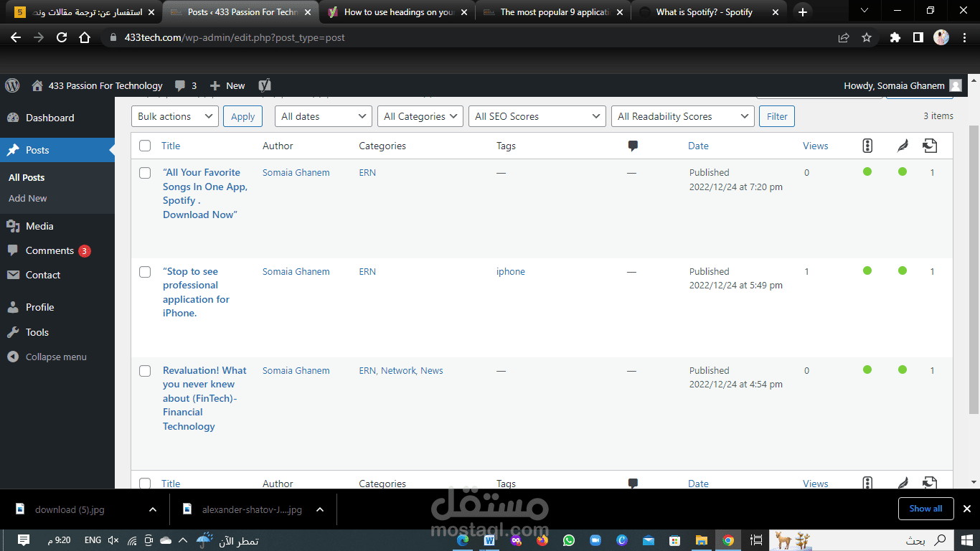Viewport: 980px width, 551px height.
Task: Show hidden system tray icons chevron
Action: coord(183,540)
